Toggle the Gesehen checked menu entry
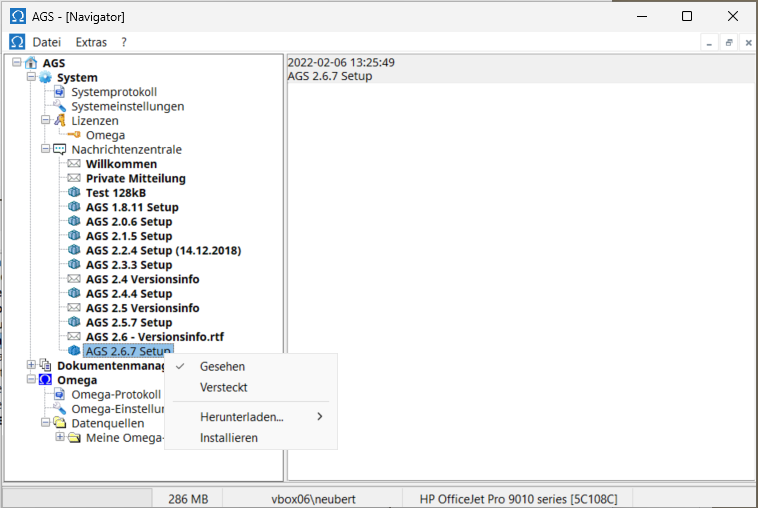The width and height of the screenshot is (758, 508). coord(222,367)
